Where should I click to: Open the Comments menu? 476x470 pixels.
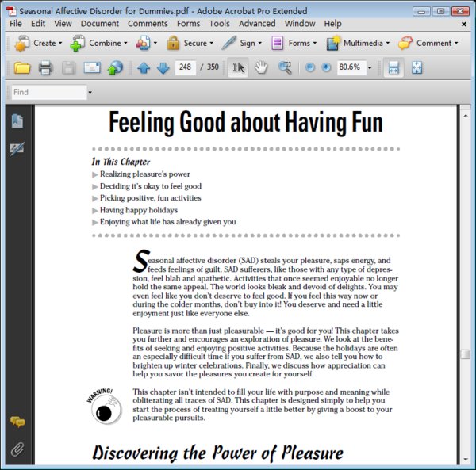(148, 23)
